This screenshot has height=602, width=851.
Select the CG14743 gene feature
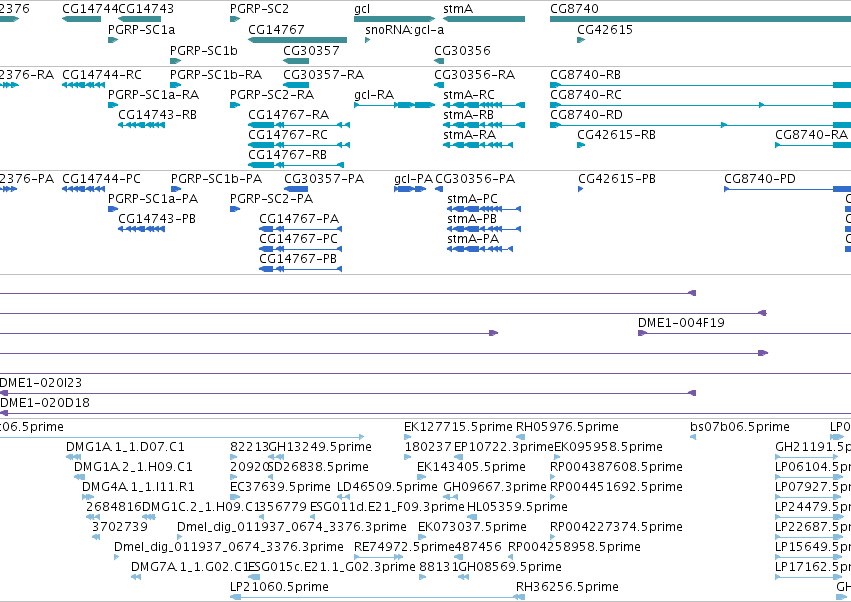[139, 19]
